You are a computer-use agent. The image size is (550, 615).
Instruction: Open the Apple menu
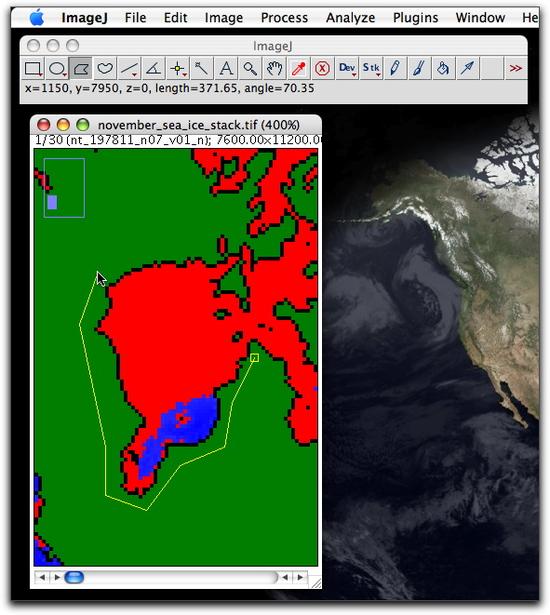click(x=37, y=18)
